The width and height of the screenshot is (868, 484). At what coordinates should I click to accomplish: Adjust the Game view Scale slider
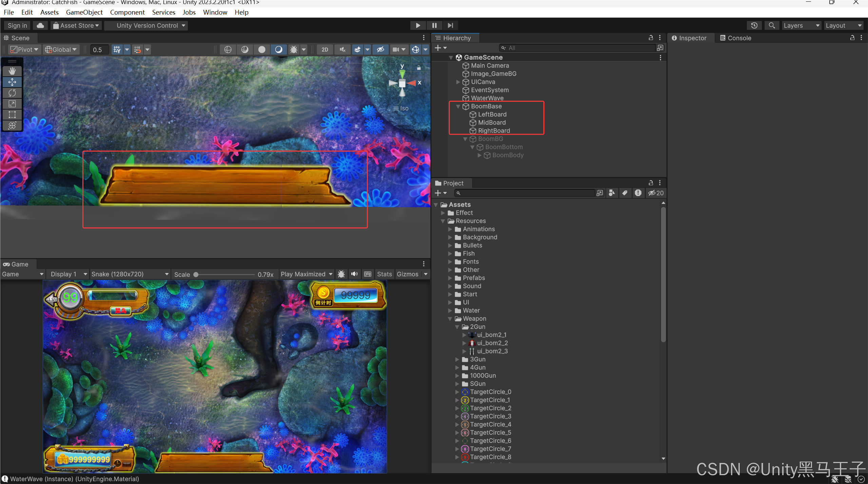pyautogui.click(x=196, y=274)
